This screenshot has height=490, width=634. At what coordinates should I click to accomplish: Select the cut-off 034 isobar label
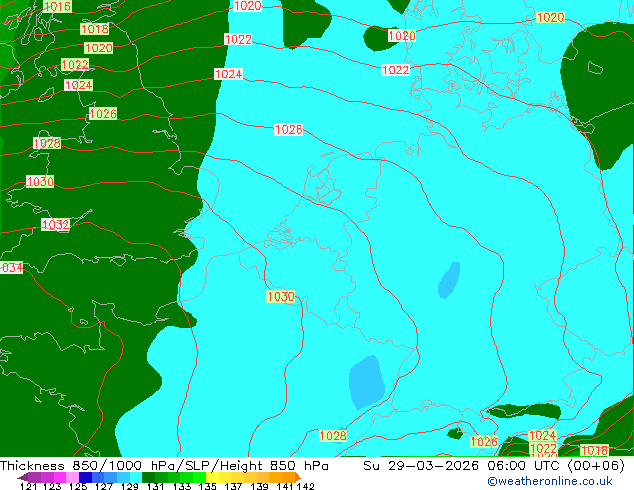[x=12, y=268]
